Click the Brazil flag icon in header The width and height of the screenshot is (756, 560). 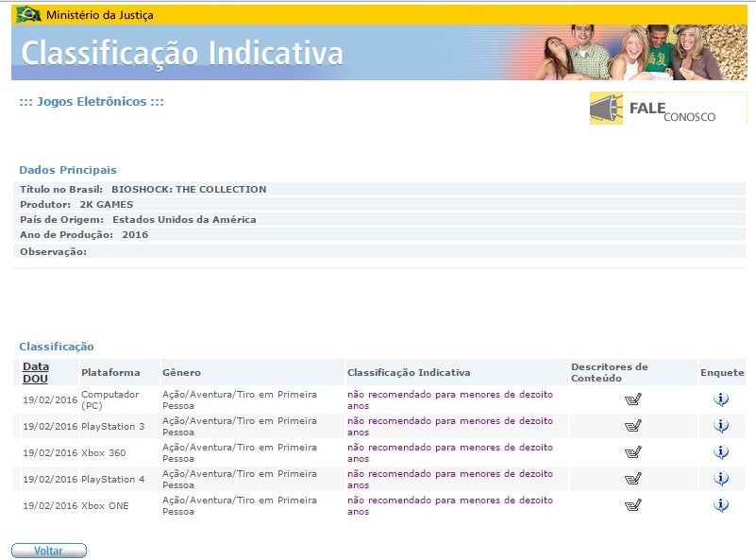pyautogui.click(x=28, y=15)
